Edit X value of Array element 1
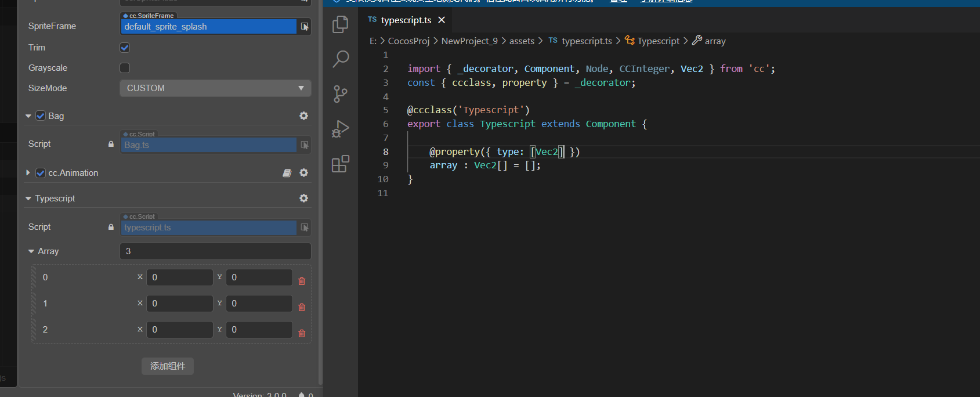980x397 pixels. pos(180,304)
